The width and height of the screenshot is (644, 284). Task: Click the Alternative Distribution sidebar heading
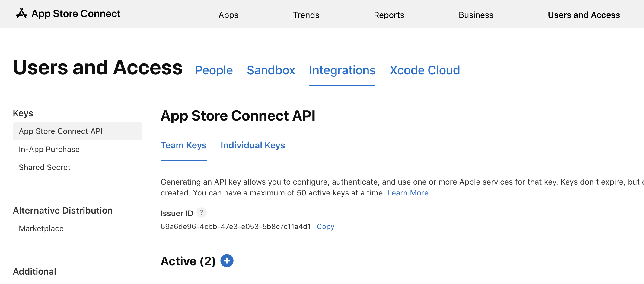point(63,211)
